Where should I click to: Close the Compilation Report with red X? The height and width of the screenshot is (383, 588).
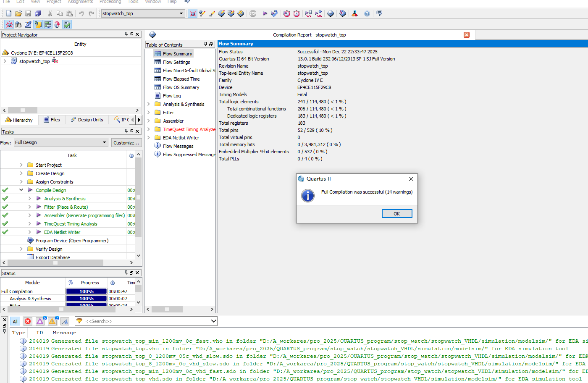(x=467, y=35)
